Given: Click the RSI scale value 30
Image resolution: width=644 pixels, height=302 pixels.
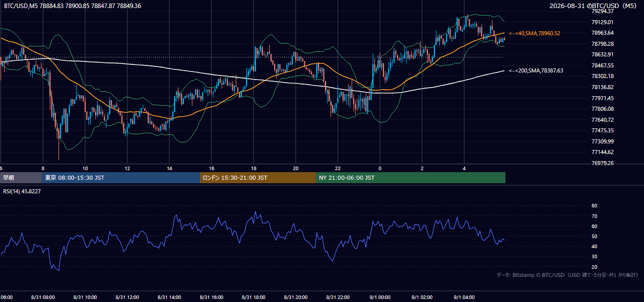Looking at the screenshot, I should [594, 257].
